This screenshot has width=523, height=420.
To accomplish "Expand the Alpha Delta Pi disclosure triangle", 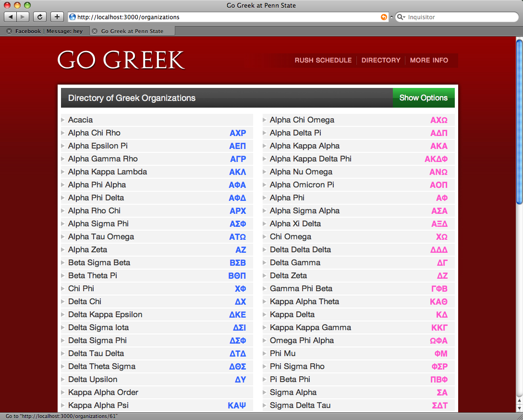I will 264,133.
